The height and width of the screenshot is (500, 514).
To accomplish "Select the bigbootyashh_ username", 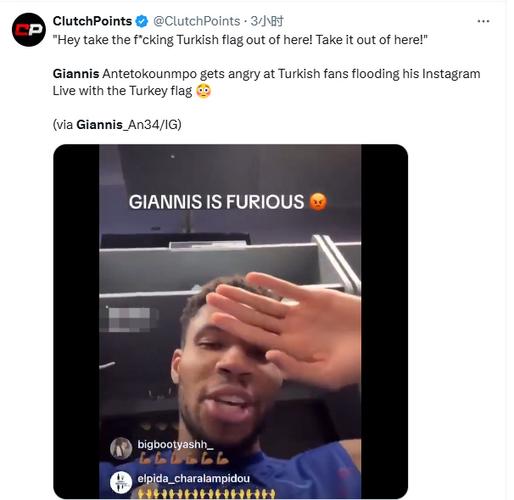I will [x=175, y=444].
